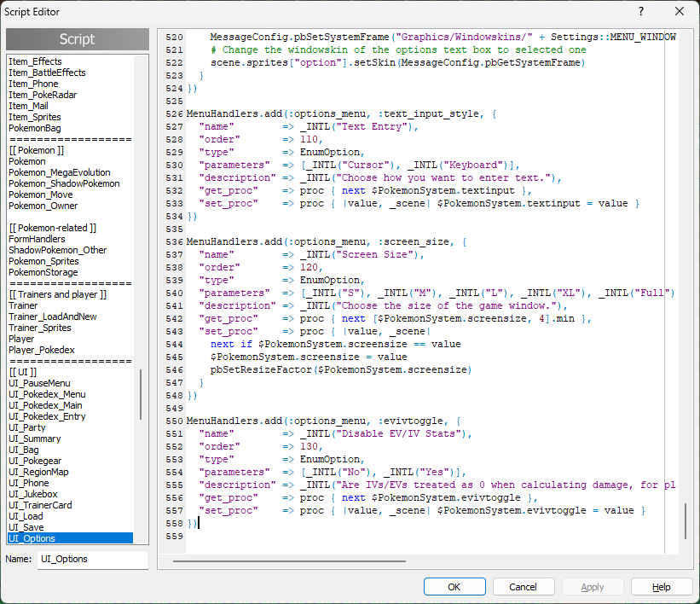Choose UI_TrainerCard from the script list
This screenshot has height=604, width=700.
click(40, 505)
